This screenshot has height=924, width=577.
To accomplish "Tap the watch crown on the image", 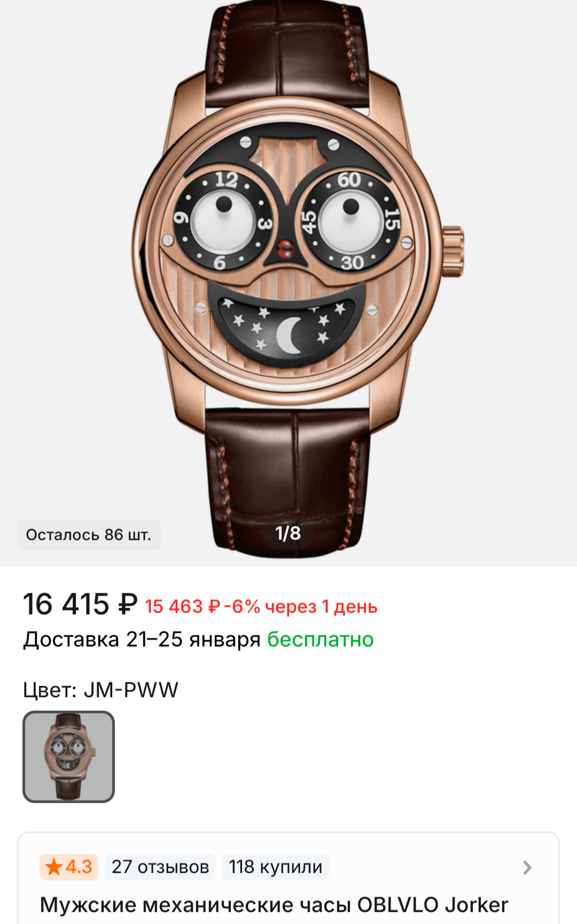I will (x=453, y=251).
